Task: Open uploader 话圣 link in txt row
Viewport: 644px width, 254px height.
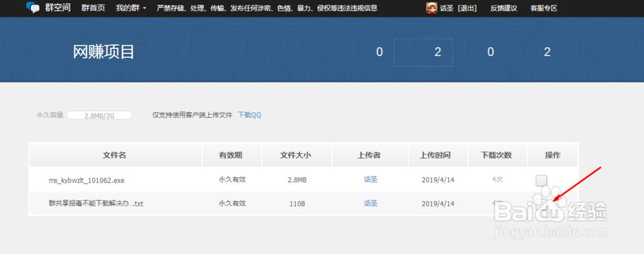Action: pyautogui.click(x=370, y=203)
